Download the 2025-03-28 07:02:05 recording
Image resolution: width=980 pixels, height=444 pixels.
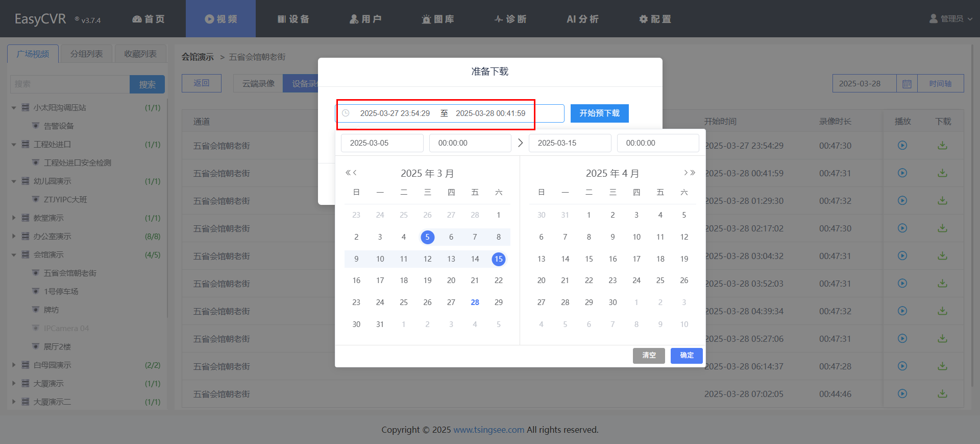click(942, 394)
